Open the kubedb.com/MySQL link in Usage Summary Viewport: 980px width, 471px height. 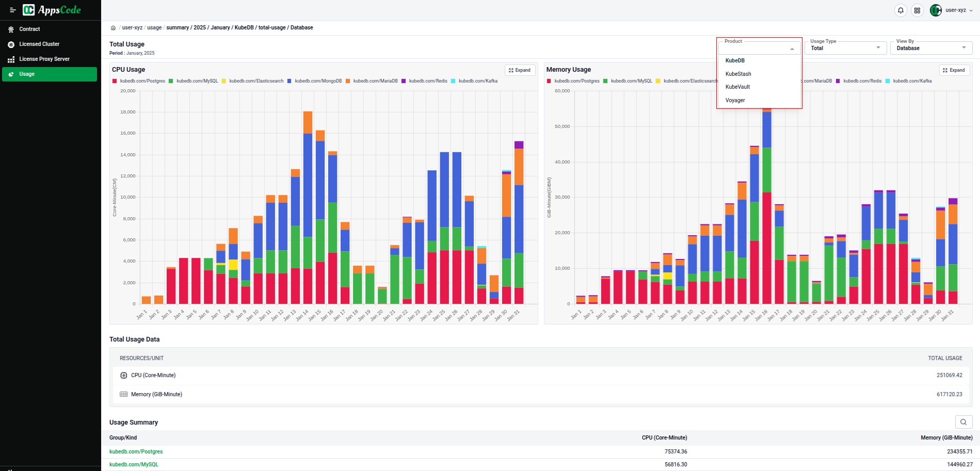point(133,464)
